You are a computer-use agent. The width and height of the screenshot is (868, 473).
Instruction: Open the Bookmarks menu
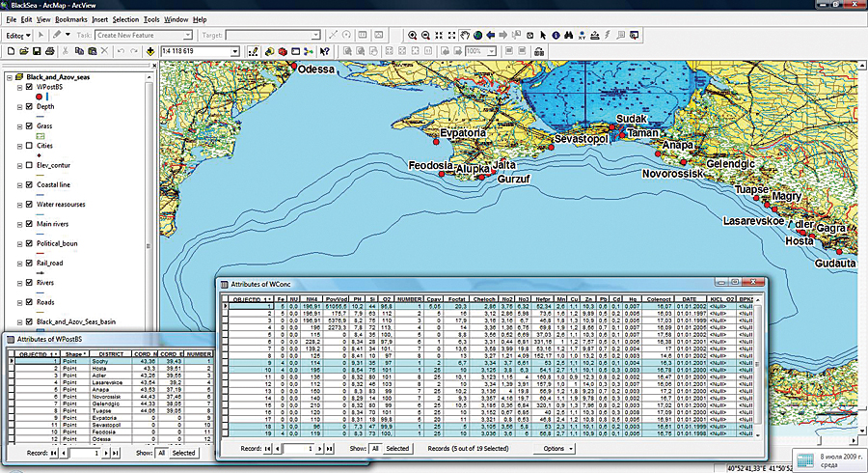point(70,19)
